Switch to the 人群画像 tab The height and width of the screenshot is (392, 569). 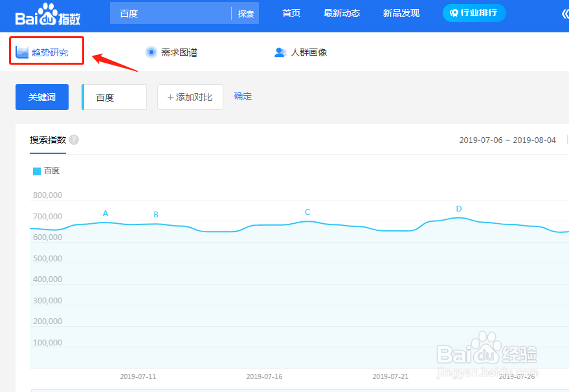[301, 52]
